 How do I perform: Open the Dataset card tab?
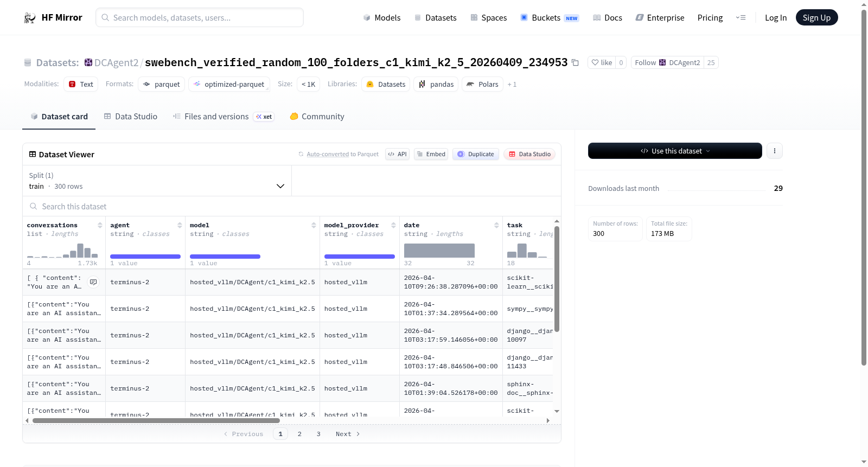pyautogui.click(x=59, y=117)
